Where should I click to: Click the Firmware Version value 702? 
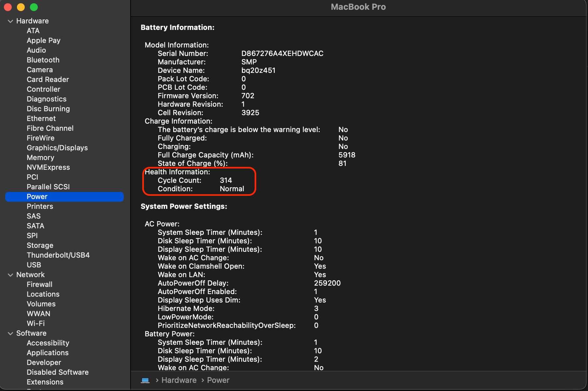[x=248, y=96]
